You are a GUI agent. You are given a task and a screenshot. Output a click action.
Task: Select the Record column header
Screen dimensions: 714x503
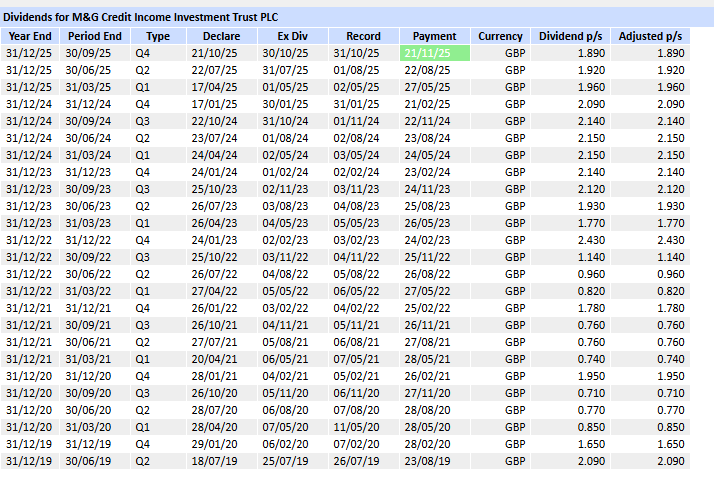[356, 36]
